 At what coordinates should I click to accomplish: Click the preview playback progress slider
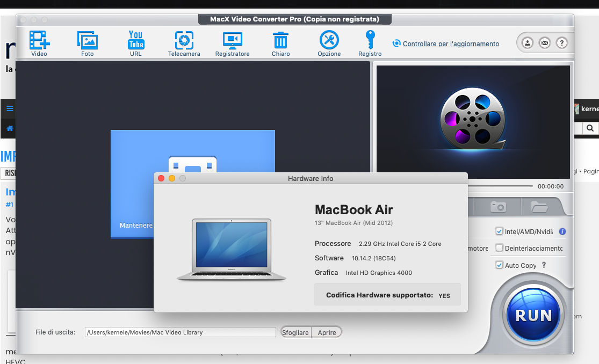click(500, 186)
